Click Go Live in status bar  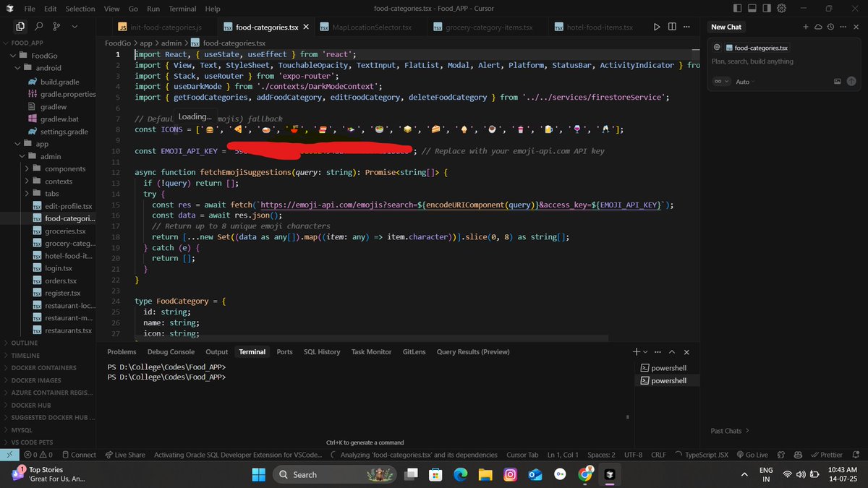(752, 455)
